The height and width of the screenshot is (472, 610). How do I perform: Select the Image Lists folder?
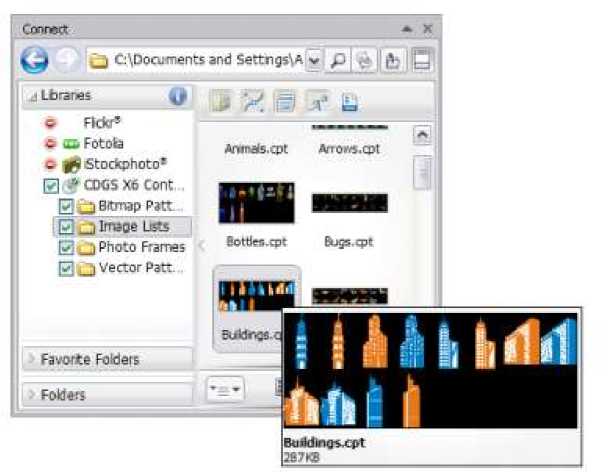[x=134, y=226]
